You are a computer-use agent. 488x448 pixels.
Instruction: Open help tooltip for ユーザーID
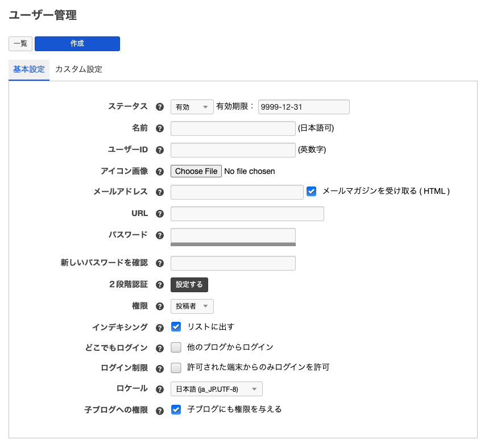(160, 150)
